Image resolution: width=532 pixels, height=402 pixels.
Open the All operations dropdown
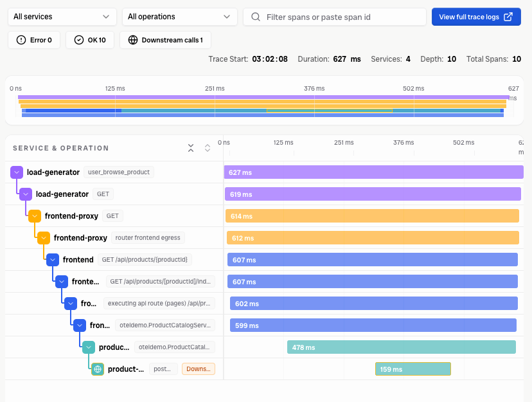click(x=179, y=17)
